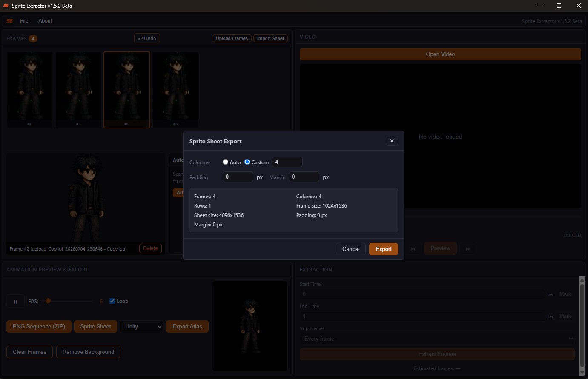
Task: Click the SE logo icon in menu bar
Action: 10,21
